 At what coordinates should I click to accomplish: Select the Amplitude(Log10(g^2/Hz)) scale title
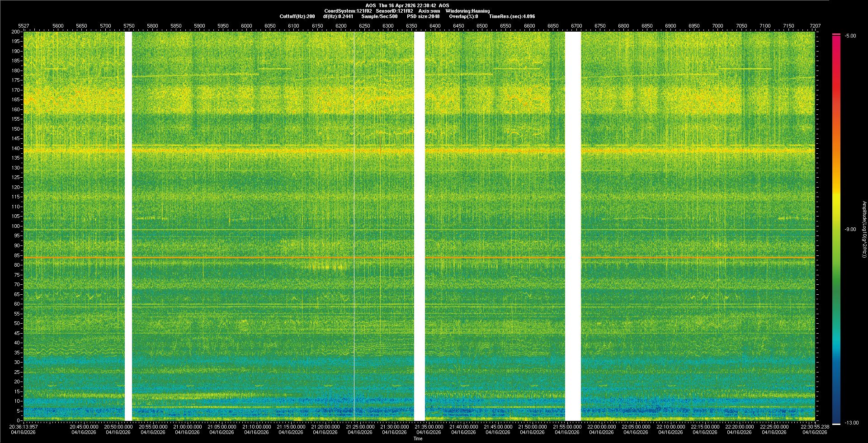coord(864,230)
